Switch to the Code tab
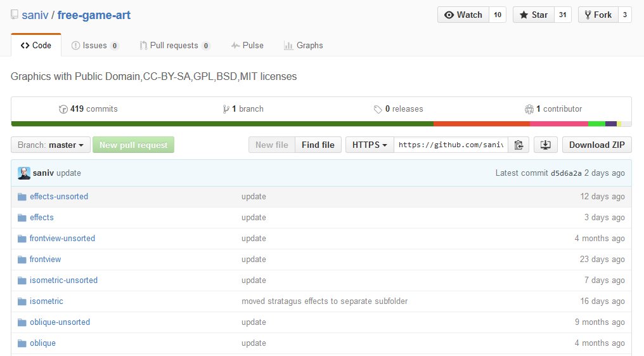 36,45
